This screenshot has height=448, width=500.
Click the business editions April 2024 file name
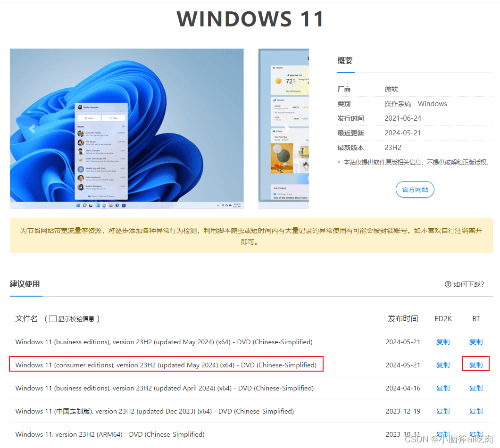[x=165, y=388]
